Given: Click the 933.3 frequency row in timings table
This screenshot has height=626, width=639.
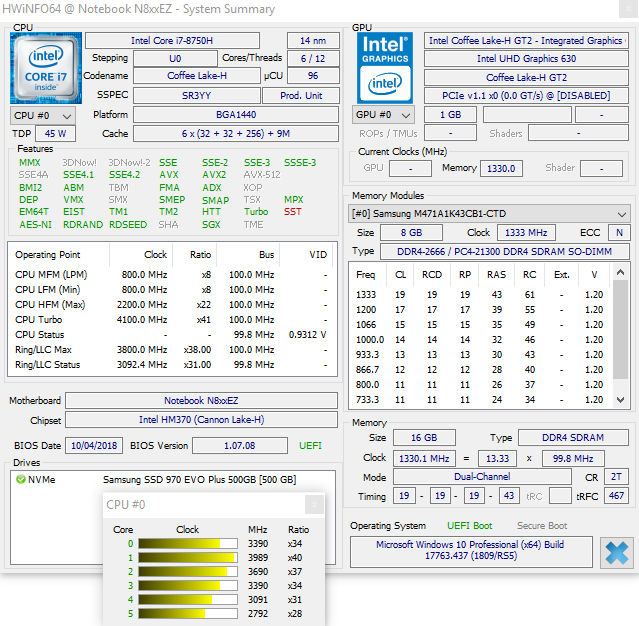Looking at the screenshot, I should [479, 355].
